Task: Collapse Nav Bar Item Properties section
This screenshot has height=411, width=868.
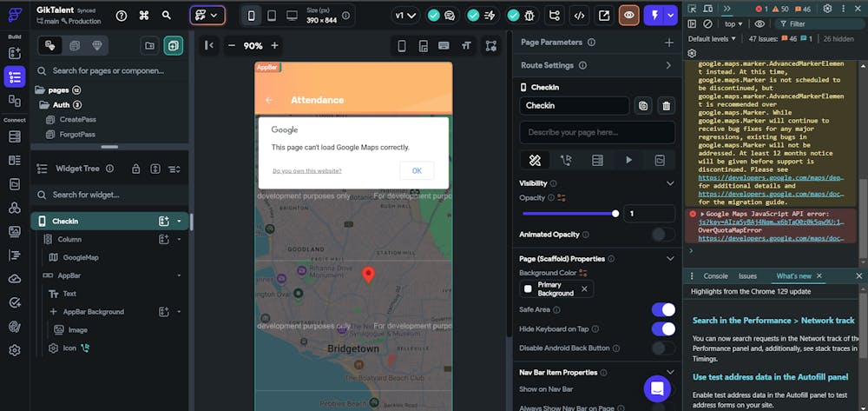Action: [x=670, y=372]
